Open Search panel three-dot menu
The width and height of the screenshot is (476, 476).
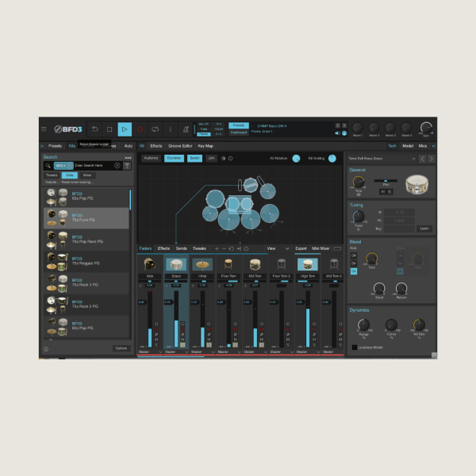click(x=128, y=158)
